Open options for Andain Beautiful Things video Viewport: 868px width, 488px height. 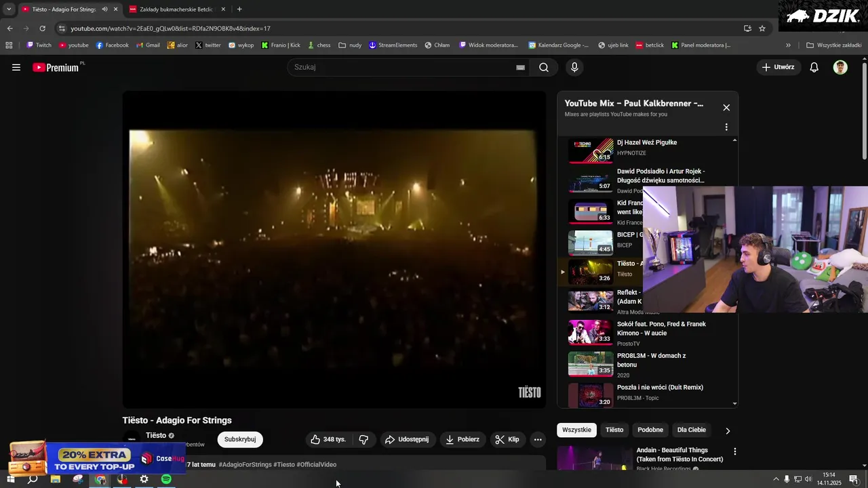click(x=734, y=451)
